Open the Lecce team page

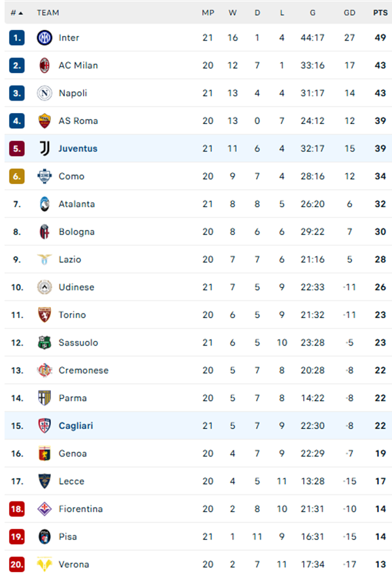click(x=72, y=481)
